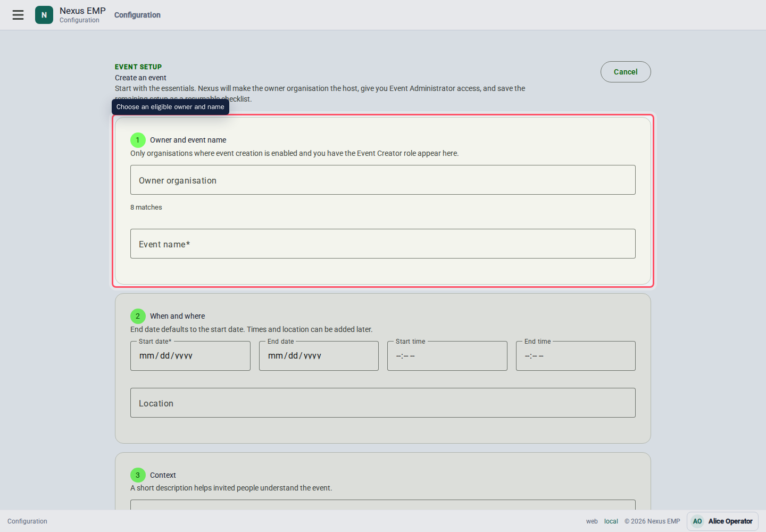Click the '8 matches' text
Screen dimensions: 766x532
click(146, 207)
